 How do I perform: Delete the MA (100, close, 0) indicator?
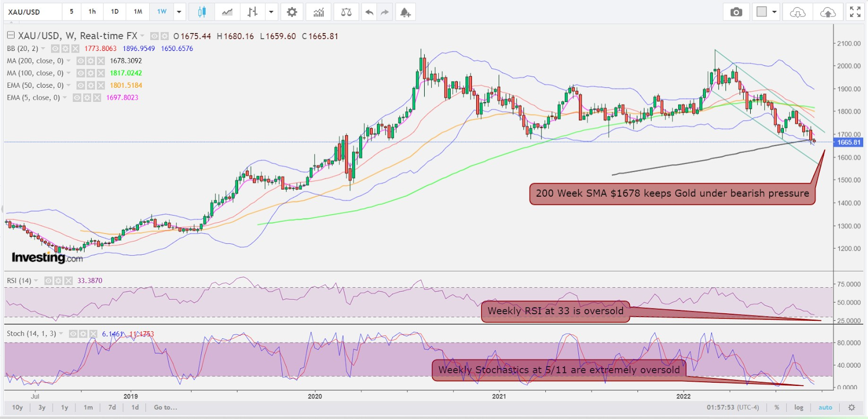[100, 73]
